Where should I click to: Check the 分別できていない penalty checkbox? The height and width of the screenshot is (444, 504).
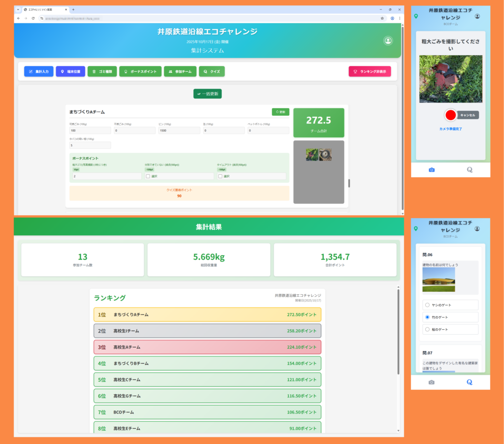click(x=148, y=176)
